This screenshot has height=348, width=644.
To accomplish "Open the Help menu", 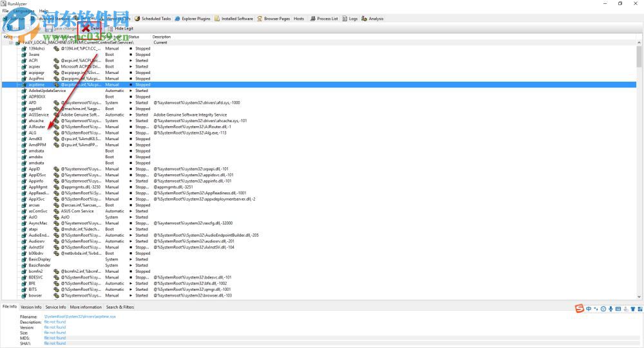I will (x=44, y=11).
